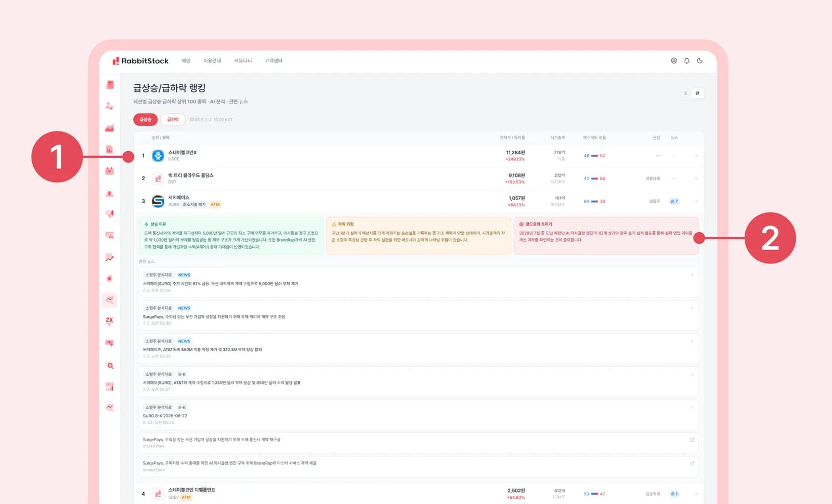Open the notifications bell
832x504 pixels.
[687, 61]
